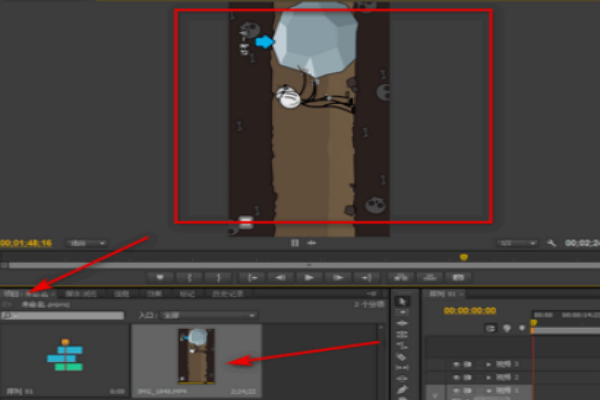Screen dimensions: 600x400
Task: Select the Rate Stretch tool
Action: coord(402,346)
